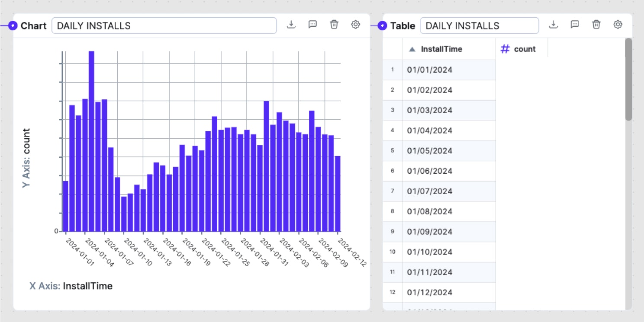Edit the Table title name field
Image resolution: width=644 pixels, height=322 pixels.
pyautogui.click(x=479, y=26)
